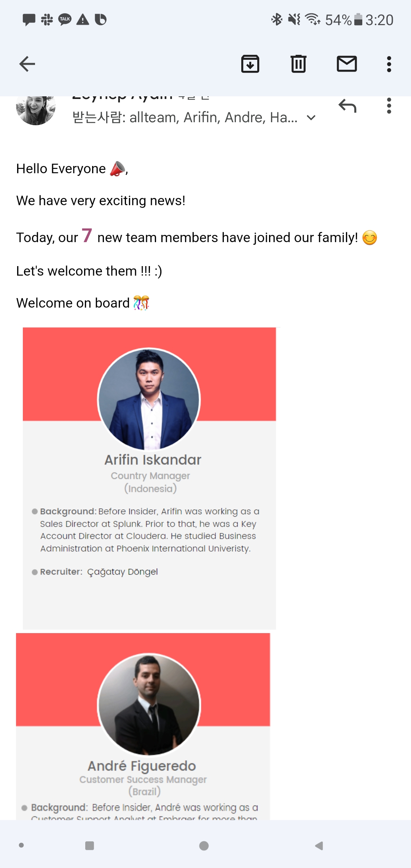Open top toolbar overflow menu
This screenshot has width=411, height=868.
coord(389,64)
